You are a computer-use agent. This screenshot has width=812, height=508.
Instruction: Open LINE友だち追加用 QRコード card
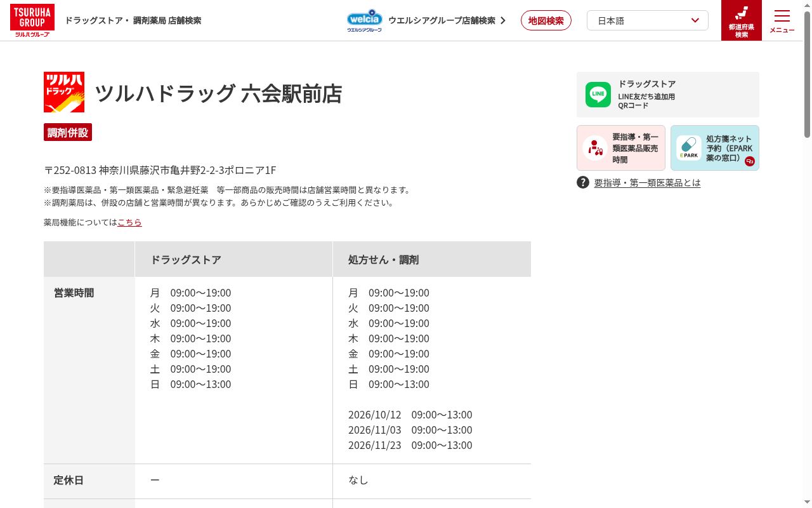[668, 95]
